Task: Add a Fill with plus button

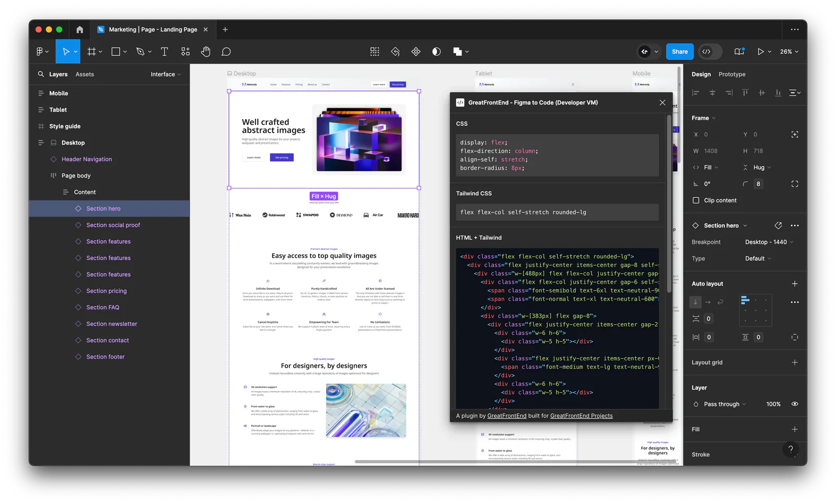Action: click(795, 429)
